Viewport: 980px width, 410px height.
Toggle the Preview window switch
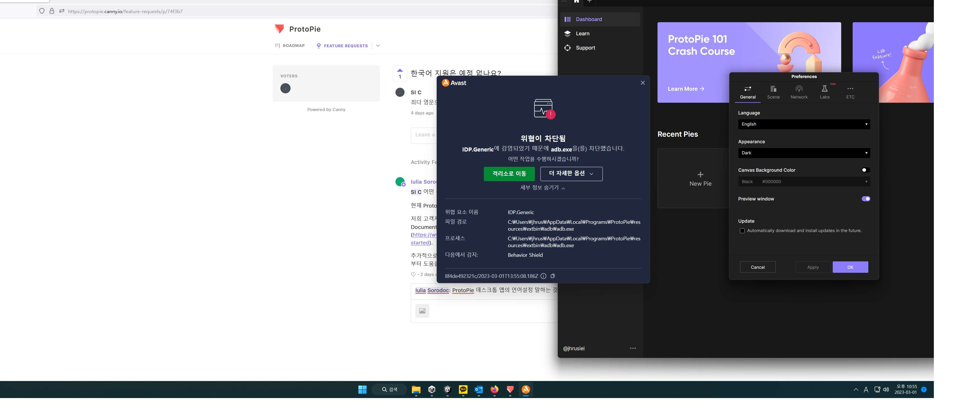click(866, 198)
